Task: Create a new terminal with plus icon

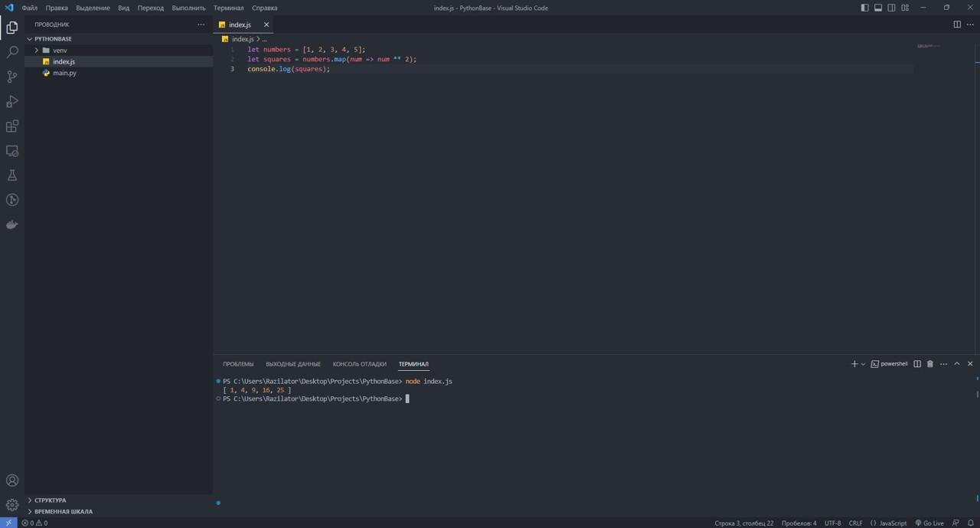Action: point(854,364)
